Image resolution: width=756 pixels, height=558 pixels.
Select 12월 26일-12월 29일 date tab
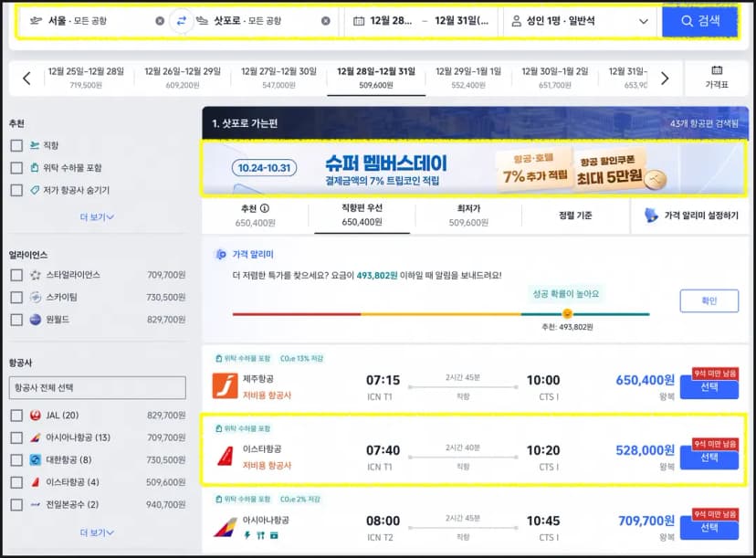[183, 78]
